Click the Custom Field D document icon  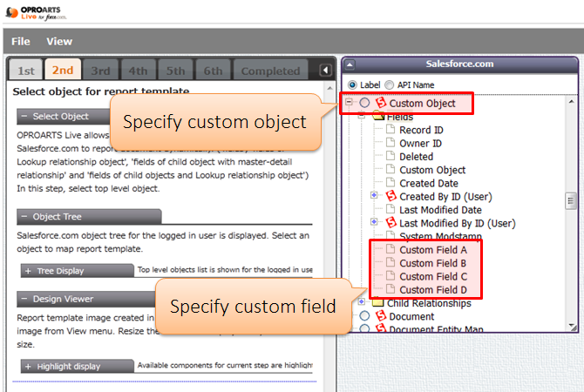point(390,289)
